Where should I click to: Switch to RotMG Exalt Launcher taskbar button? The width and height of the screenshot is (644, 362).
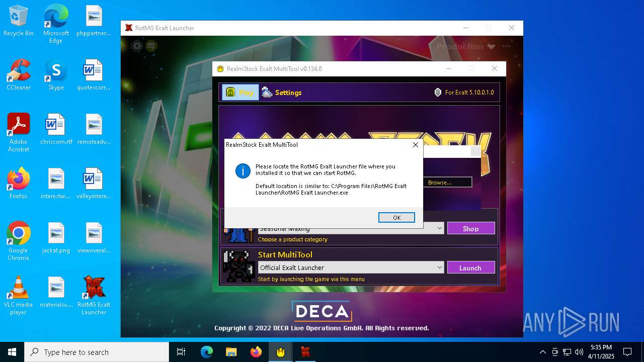tap(305, 352)
